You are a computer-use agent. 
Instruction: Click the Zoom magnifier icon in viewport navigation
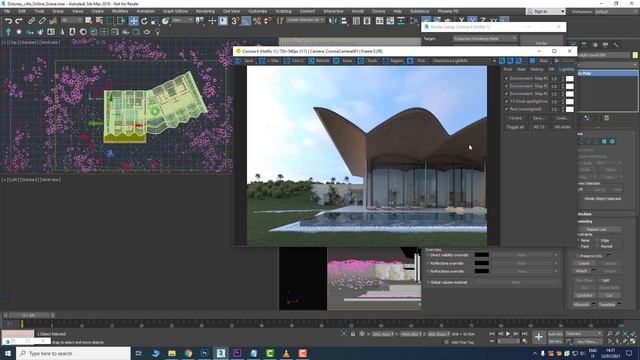pos(610,334)
